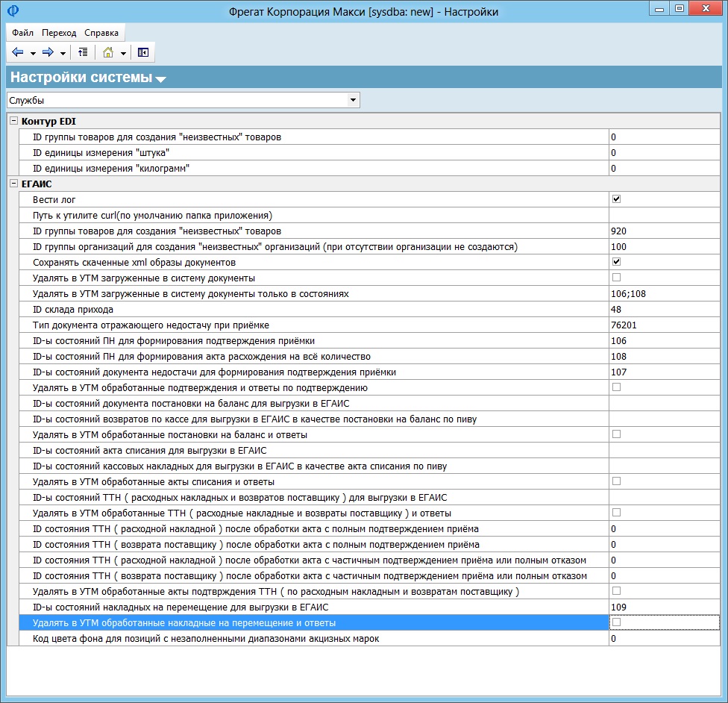Open the back history dropdown arrow

click(33, 53)
